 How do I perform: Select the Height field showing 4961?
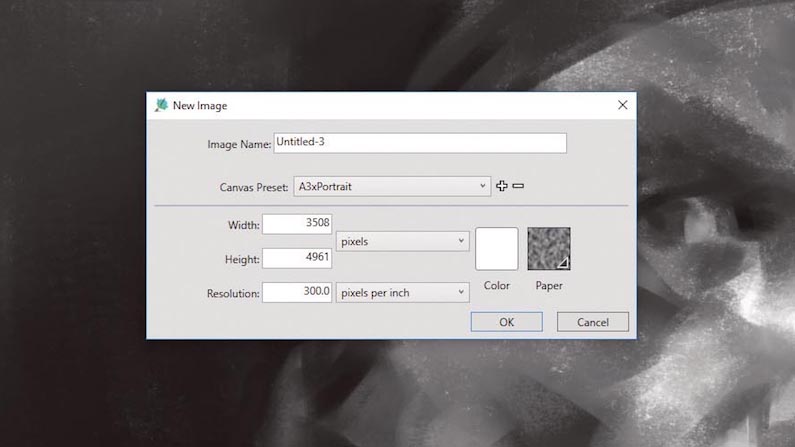coord(297,258)
